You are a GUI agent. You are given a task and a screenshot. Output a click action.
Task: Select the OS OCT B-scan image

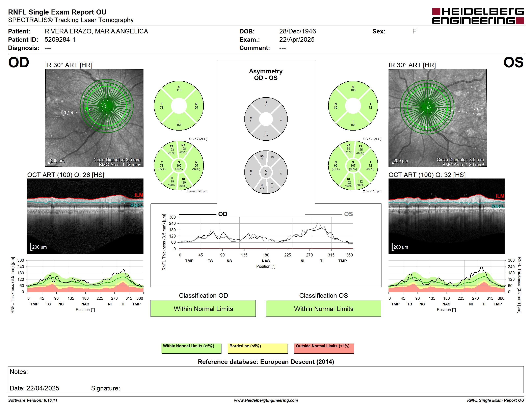click(446, 216)
